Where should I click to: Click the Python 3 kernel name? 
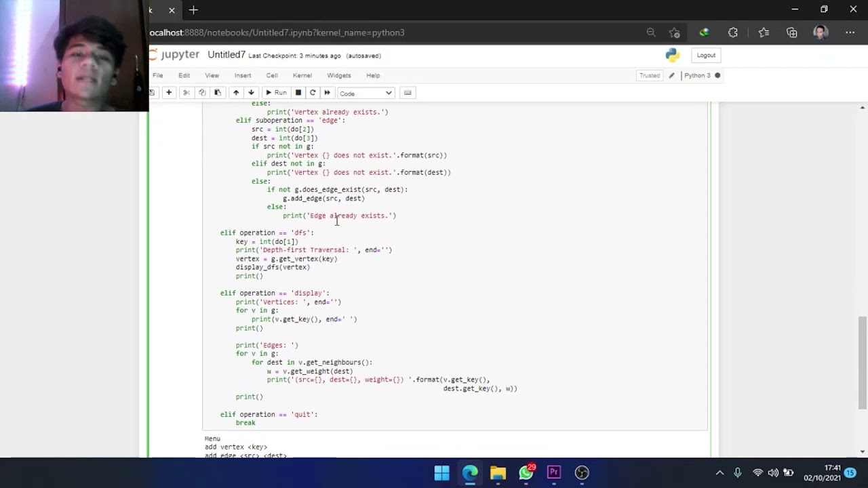tap(697, 75)
